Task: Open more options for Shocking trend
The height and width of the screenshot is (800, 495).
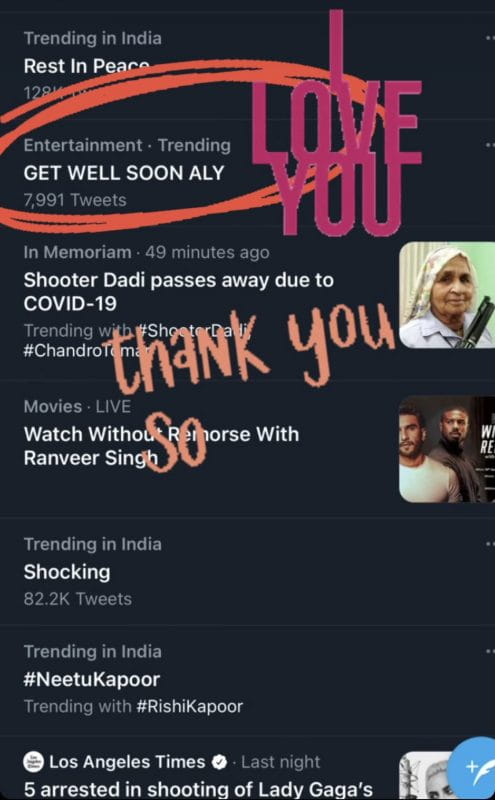Action: [490, 544]
